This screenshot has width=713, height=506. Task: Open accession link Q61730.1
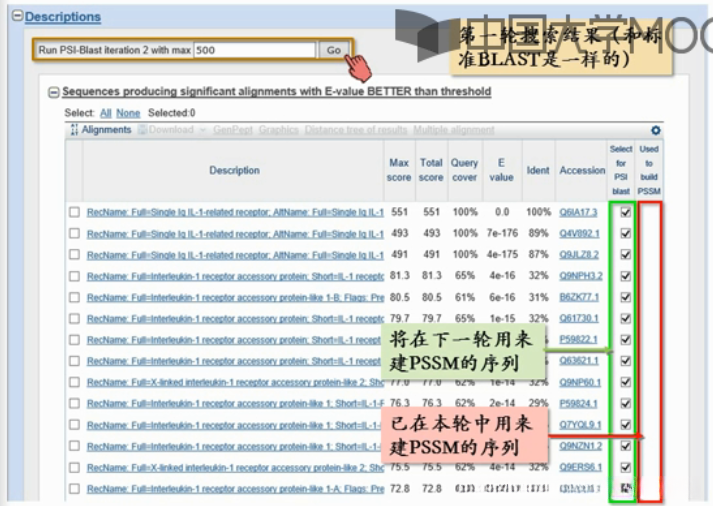(579, 319)
